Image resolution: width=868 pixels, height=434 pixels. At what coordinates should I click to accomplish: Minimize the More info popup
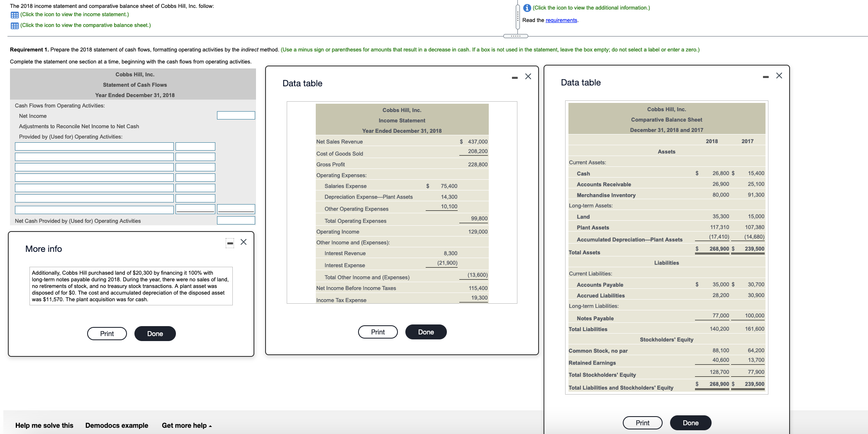[230, 243]
